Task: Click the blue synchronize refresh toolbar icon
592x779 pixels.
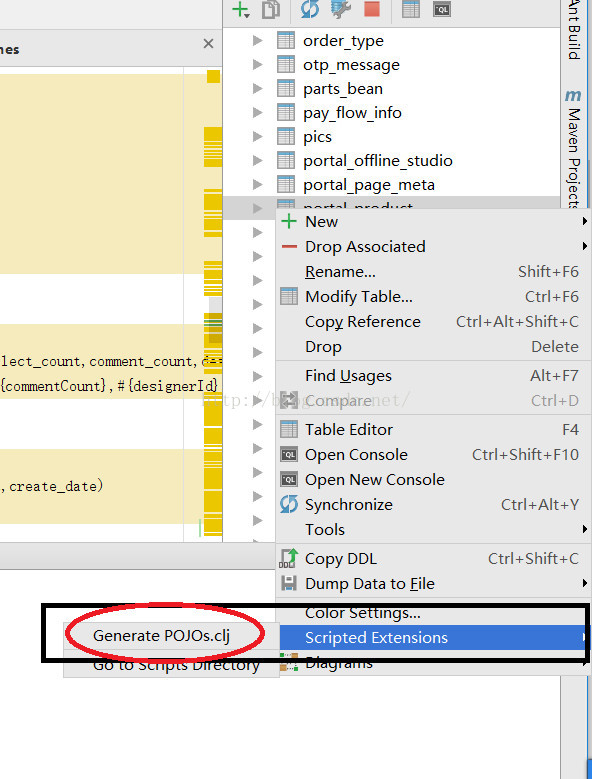Action: pyautogui.click(x=310, y=9)
